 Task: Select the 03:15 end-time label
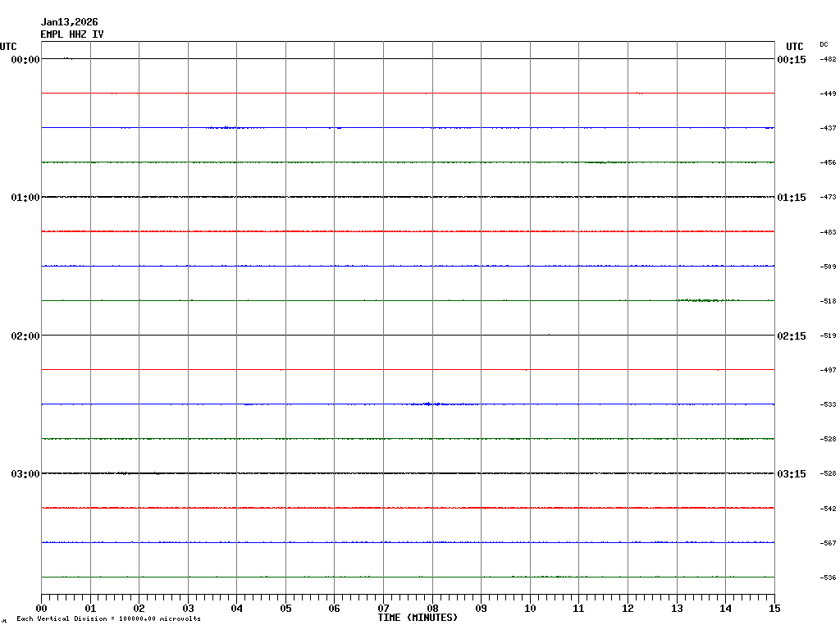(x=792, y=474)
